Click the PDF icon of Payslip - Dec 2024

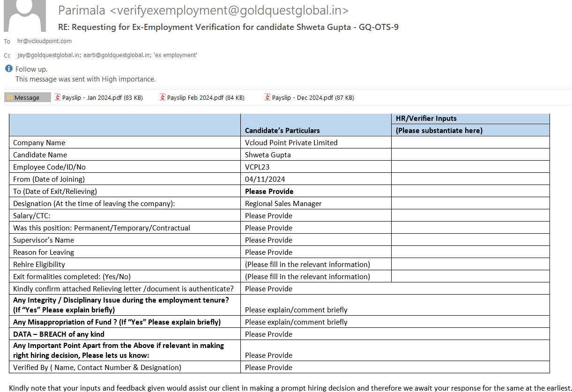(x=267, y=97)
